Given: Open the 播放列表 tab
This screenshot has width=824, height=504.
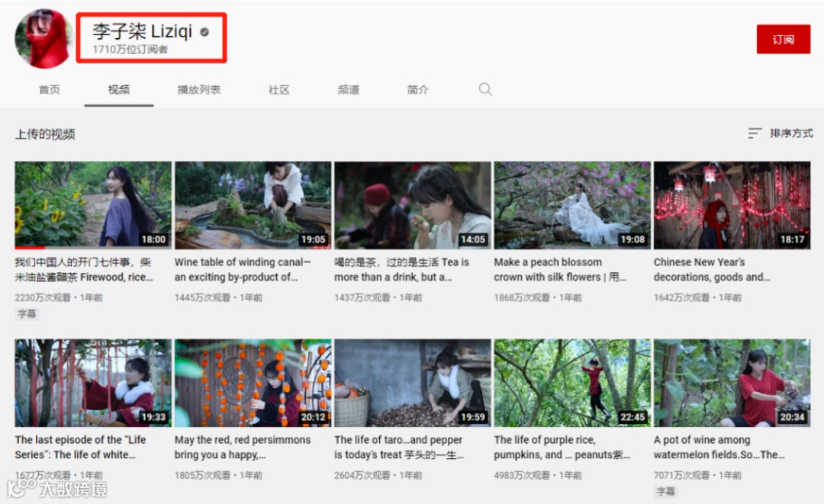Looking at the screenshot, I should 198,90.
